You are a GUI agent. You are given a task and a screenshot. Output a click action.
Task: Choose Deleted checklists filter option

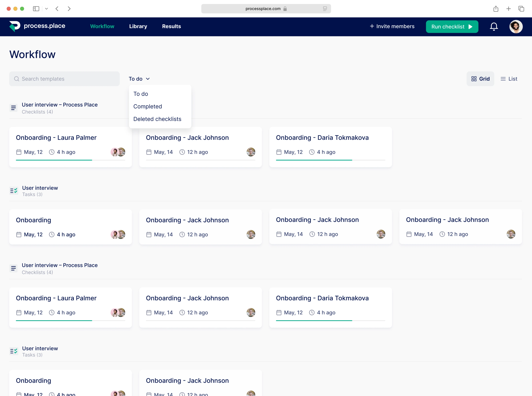(157, 119)
